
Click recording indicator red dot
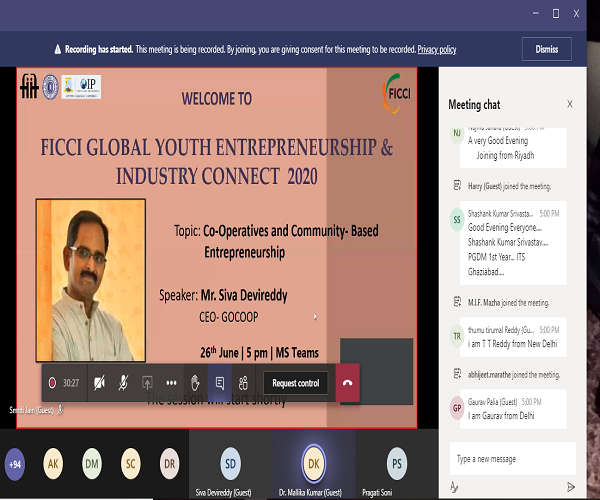tap(52, 383)
